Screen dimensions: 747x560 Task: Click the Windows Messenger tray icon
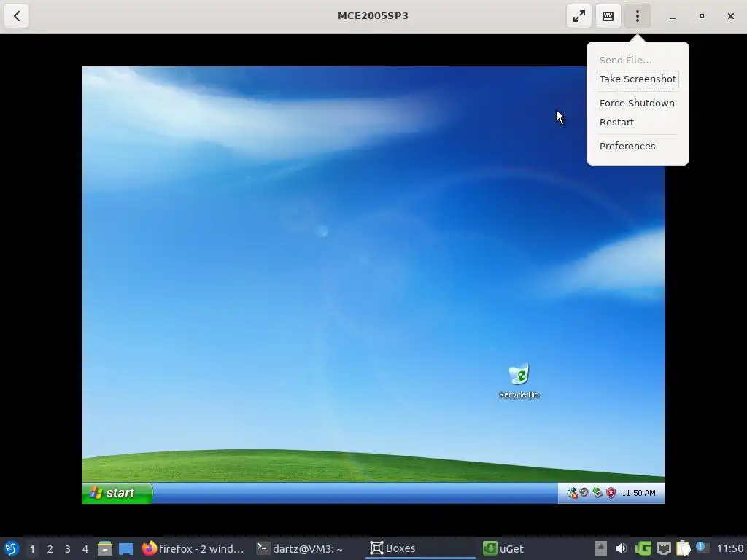572,493
